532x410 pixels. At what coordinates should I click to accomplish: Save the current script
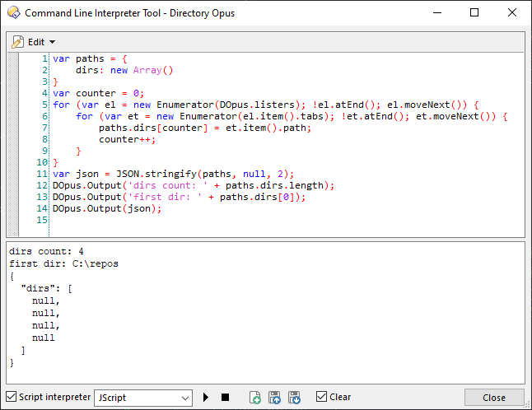(275, 398)
